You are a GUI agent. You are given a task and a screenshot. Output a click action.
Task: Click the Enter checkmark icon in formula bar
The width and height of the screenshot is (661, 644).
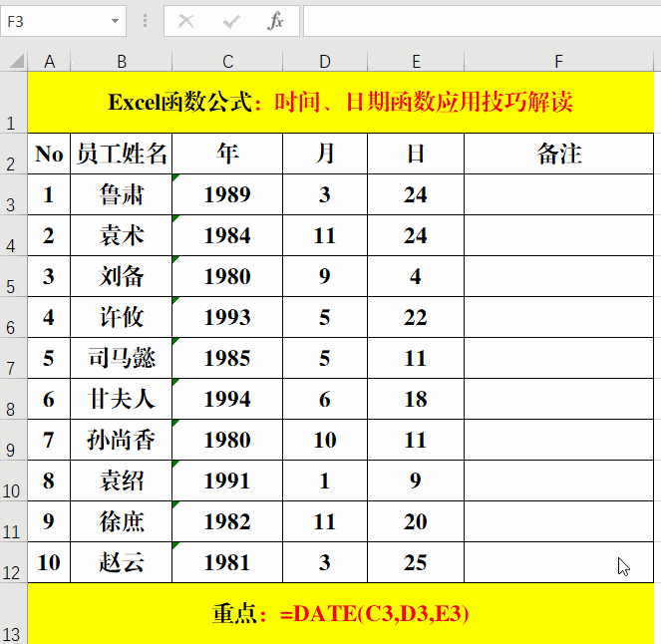tap(231, 21)
